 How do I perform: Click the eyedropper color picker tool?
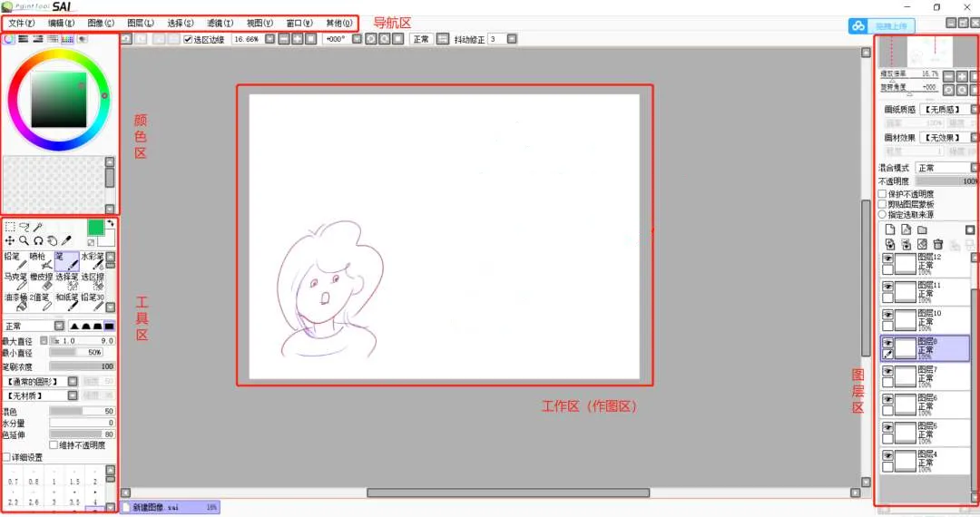pyautogui.click(x=66, y=241)
